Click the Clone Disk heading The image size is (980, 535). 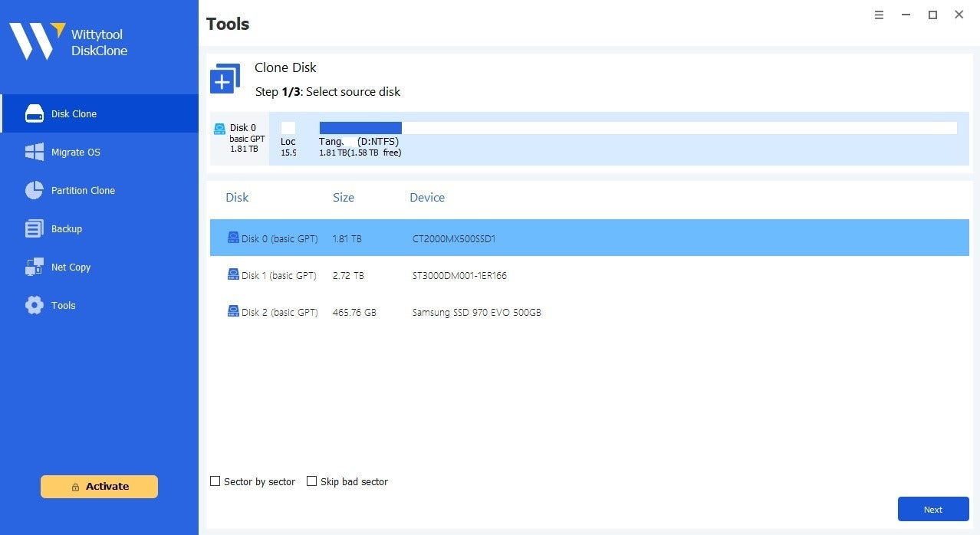click(285, 67)
